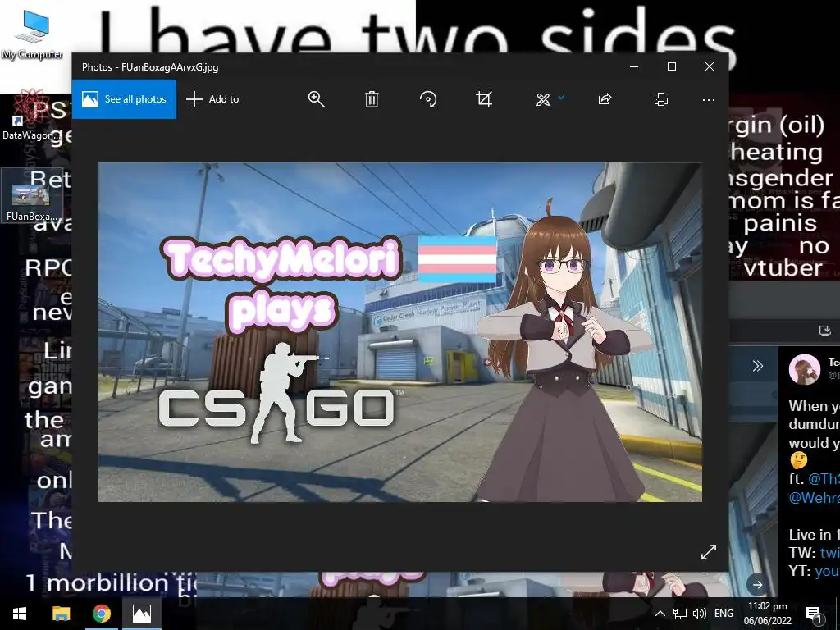Select the Crop tool icon

coord(484,99)
